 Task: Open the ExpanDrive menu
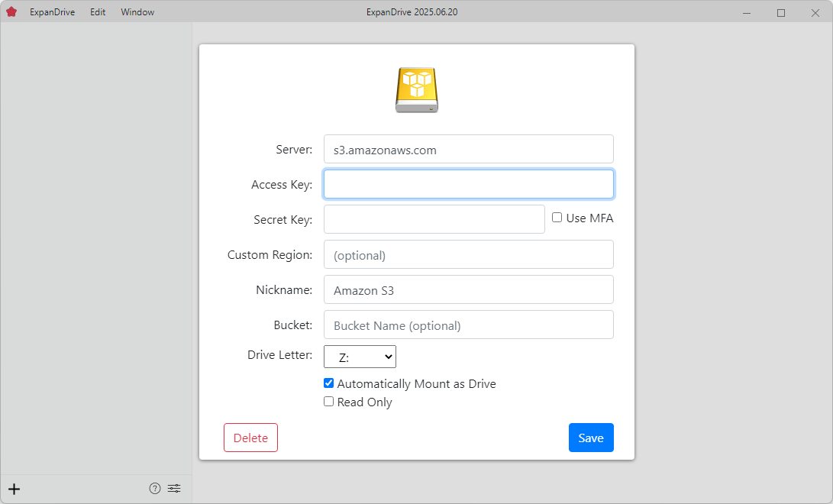coord(52,11)
